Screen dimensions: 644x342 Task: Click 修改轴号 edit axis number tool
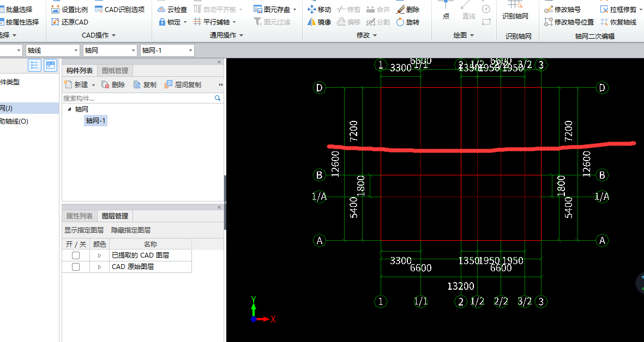(563, 9)
